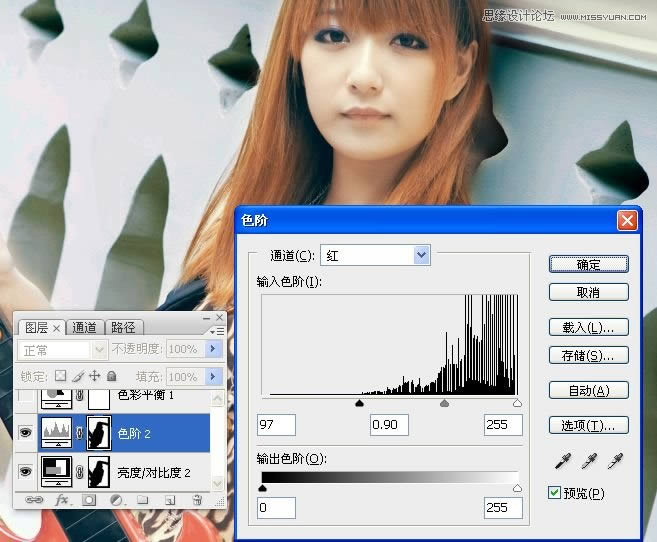Switch to the 通道 (Channels) tab
Viewport: 657px width, 542px height.
tap(85, 327)
